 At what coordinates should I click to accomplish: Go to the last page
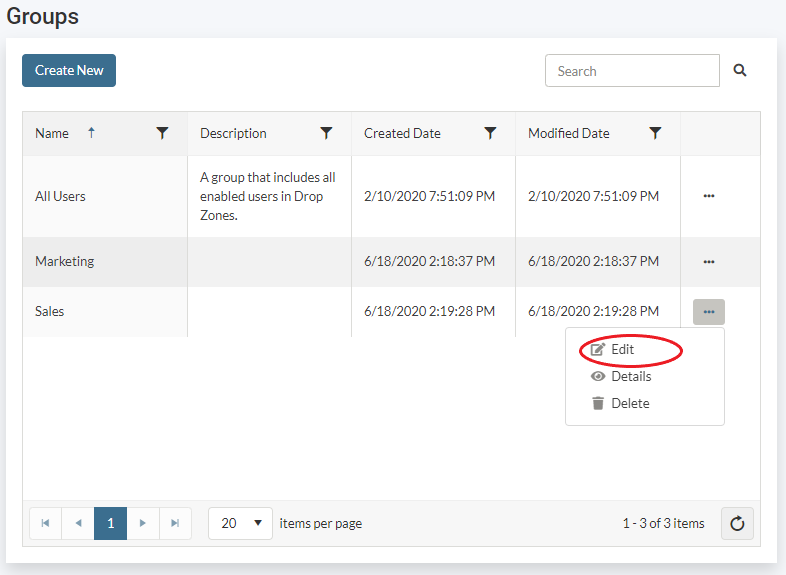point(175,523)
